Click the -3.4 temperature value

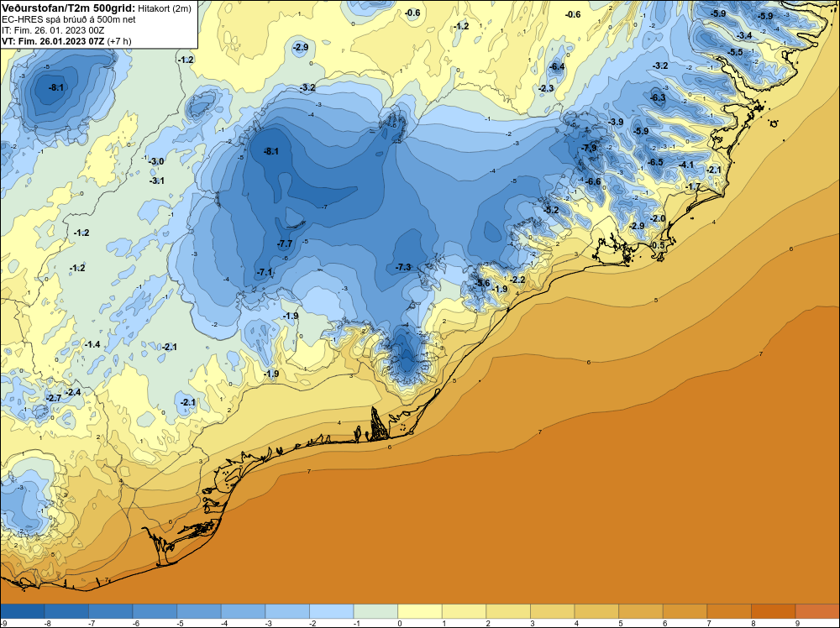pyautogui.click(x=744, y=35)
